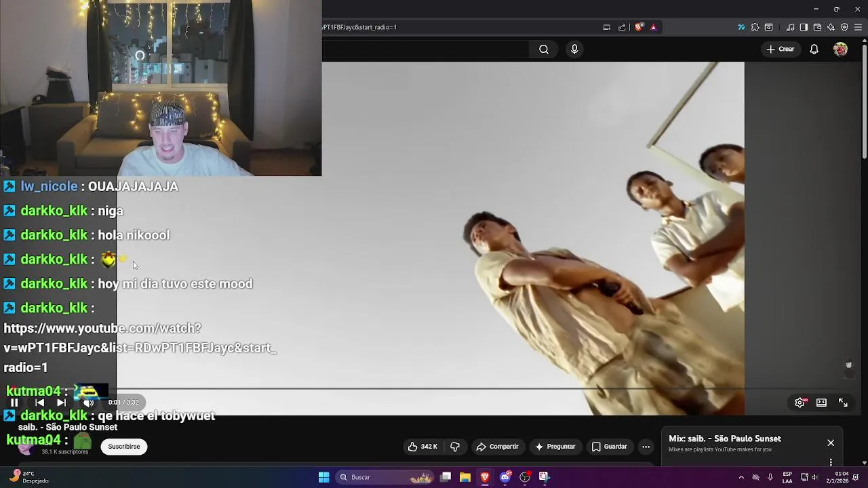The width and height of the screenshot is (868, 488).
Task: Open more actions ellipsis menu
Action: pyautogui.click(x=646, y=447)
